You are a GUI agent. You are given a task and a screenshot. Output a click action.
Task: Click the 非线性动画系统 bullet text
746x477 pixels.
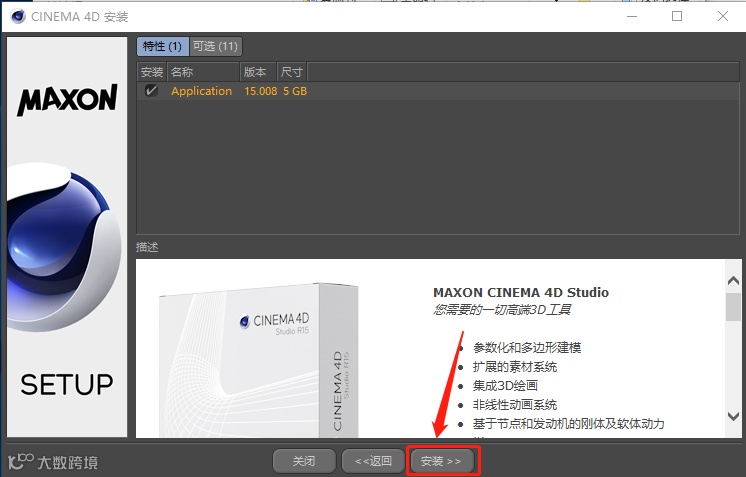[515, 405]
